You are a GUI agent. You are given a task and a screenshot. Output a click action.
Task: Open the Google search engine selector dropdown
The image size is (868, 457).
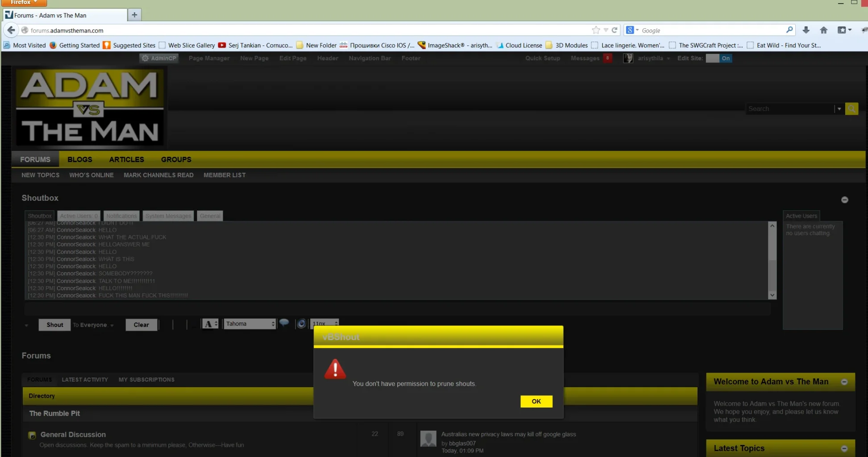(x=632, y=30)
